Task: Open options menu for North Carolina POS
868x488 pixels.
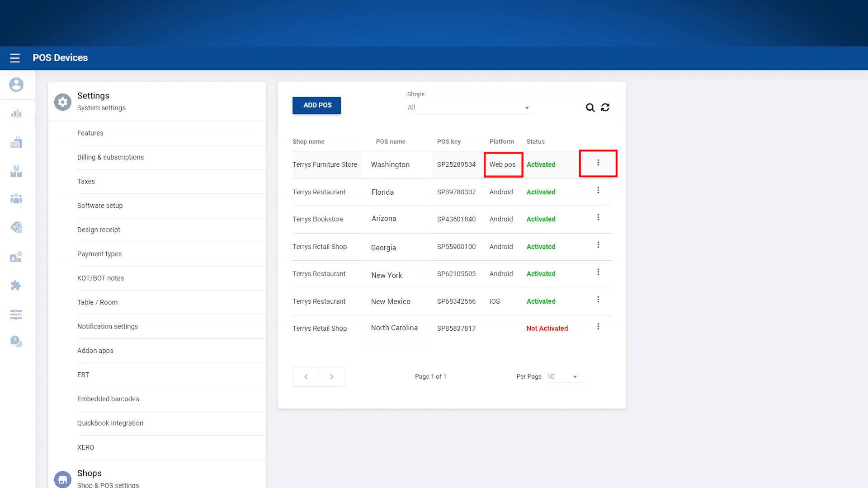Action: (598, 327)
